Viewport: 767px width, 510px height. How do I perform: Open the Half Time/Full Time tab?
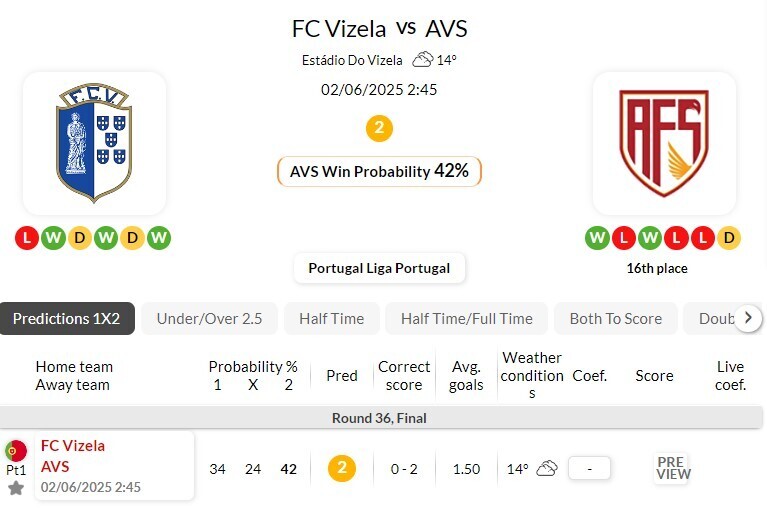coord(466,318)
